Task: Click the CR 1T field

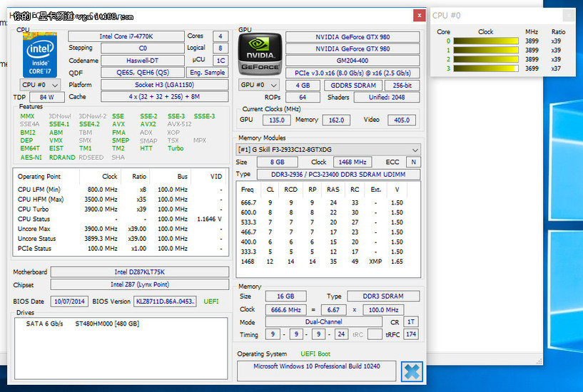Action: [x=411, y=322]
